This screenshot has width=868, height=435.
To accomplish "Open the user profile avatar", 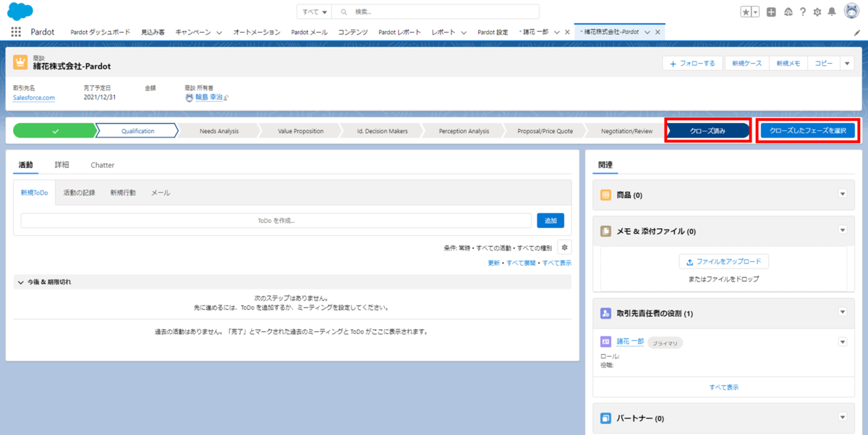I will point(850,12).
